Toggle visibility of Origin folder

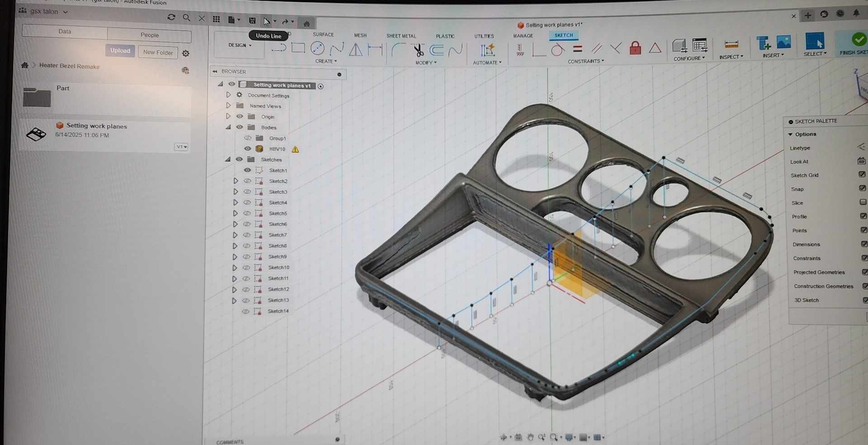click(240, 116)
